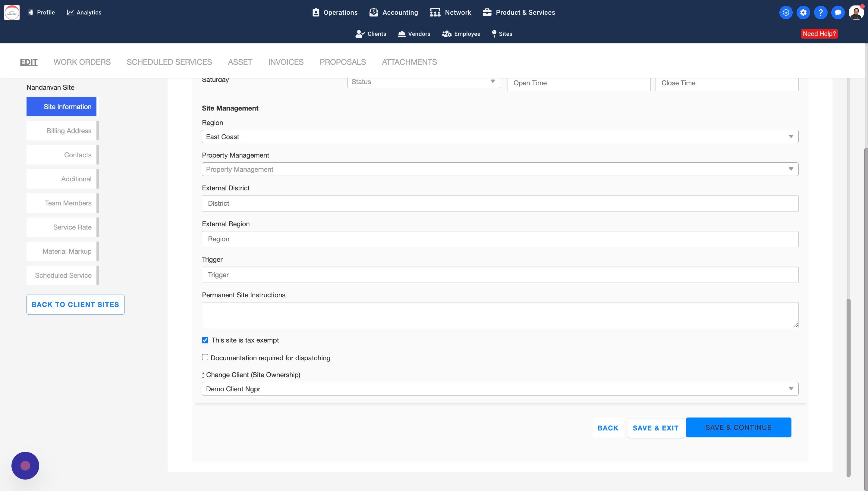
Task: Click the External District input field
Action: 500,203
